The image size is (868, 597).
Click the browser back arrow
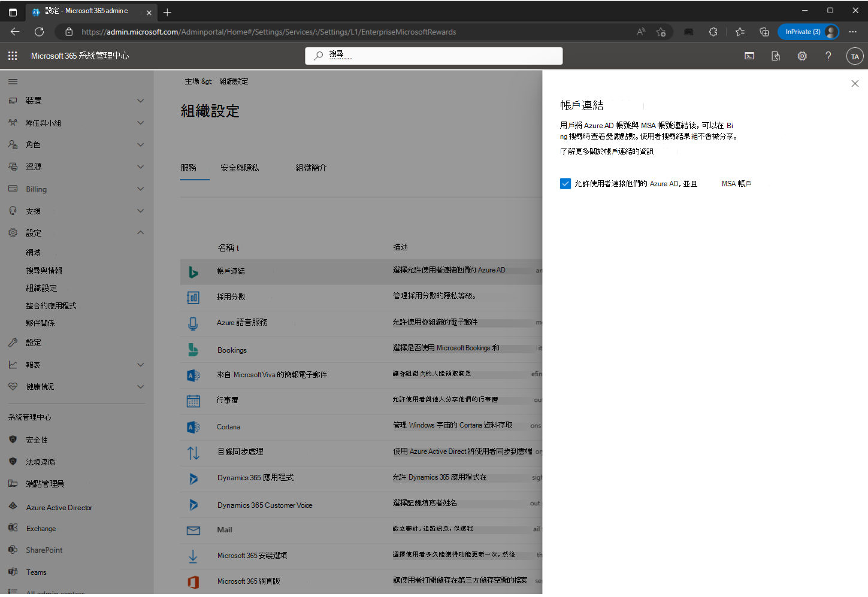15,32
